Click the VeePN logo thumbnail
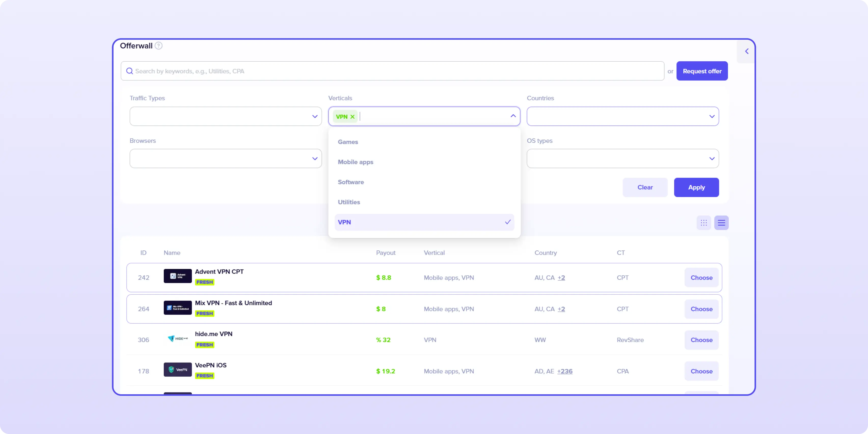The width and height of the screenshot is (868, 434). (x=178, y=370)
